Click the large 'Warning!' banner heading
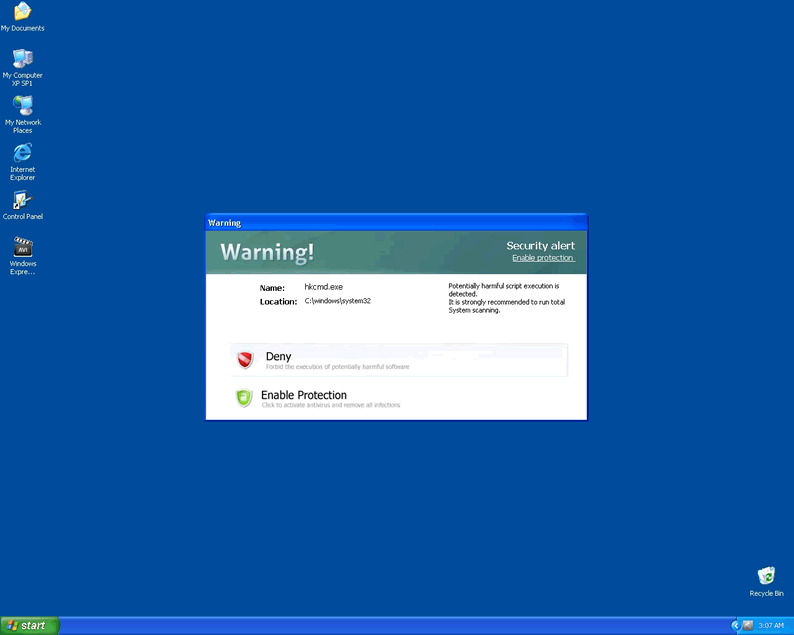Image resolution: width=794 pixels, height=635 pixels. pyautogui.click(x=267, y=252)
